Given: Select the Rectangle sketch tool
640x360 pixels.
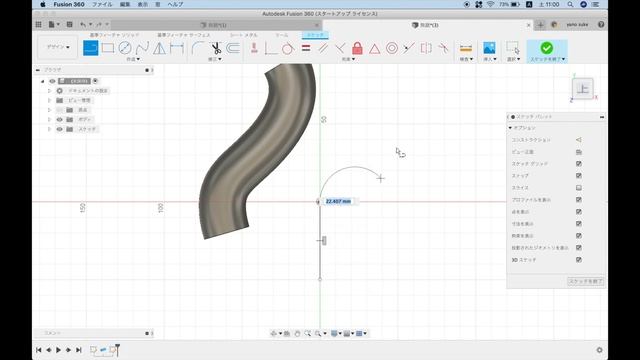Looking at the screenshot, I should pyautogui.click(x=108, y=48).
